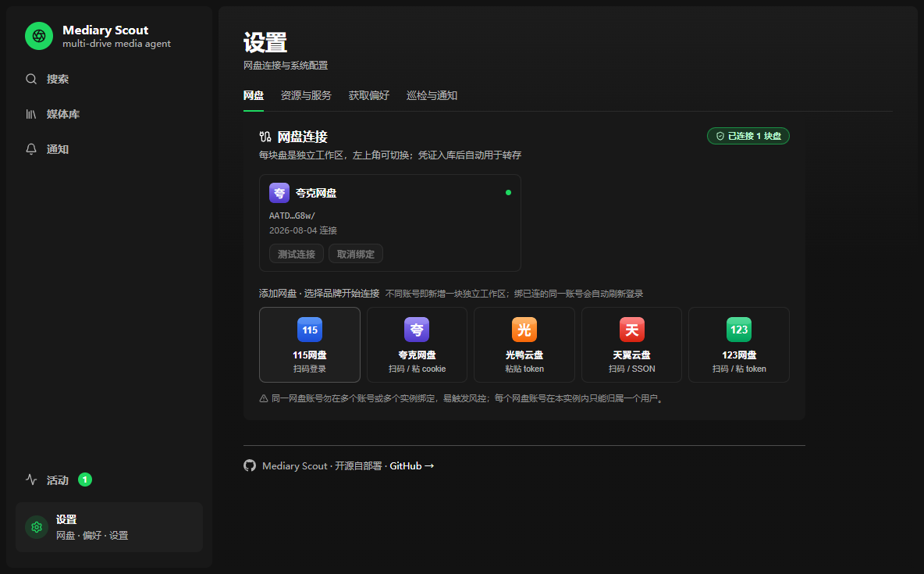Image resolution: width=924 pixels, height=574 pixels.
Task: Click the activity badge showing 1
Action: coord(85,480)
